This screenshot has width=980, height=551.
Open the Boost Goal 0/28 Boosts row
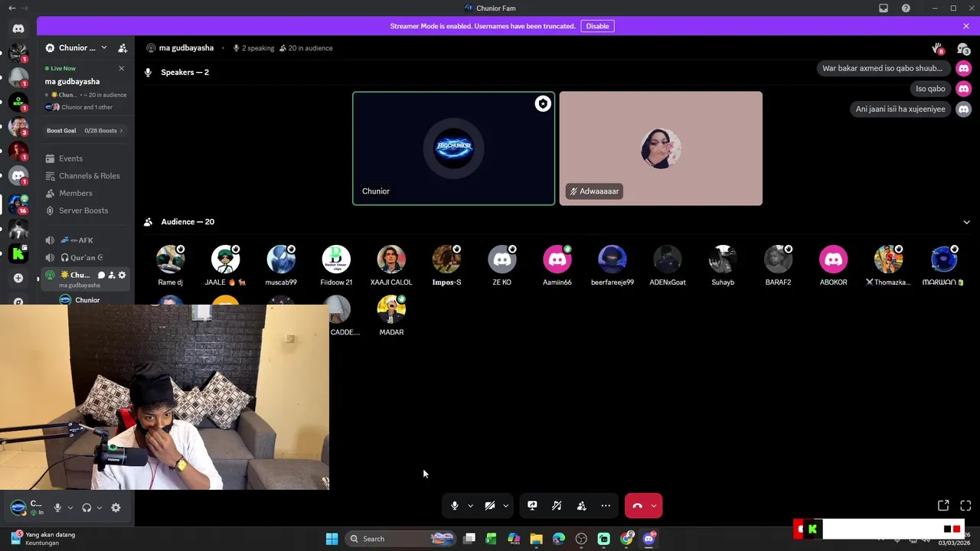[x=85, y=131]
